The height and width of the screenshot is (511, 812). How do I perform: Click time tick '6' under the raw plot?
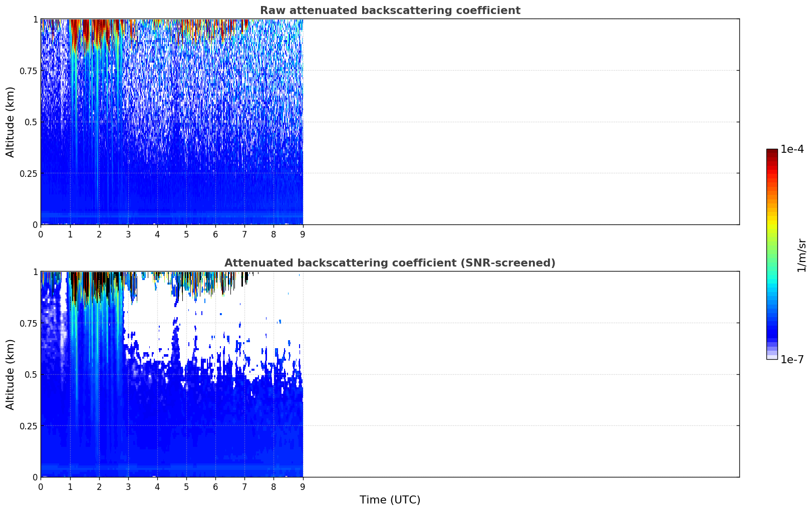point(215,234)
